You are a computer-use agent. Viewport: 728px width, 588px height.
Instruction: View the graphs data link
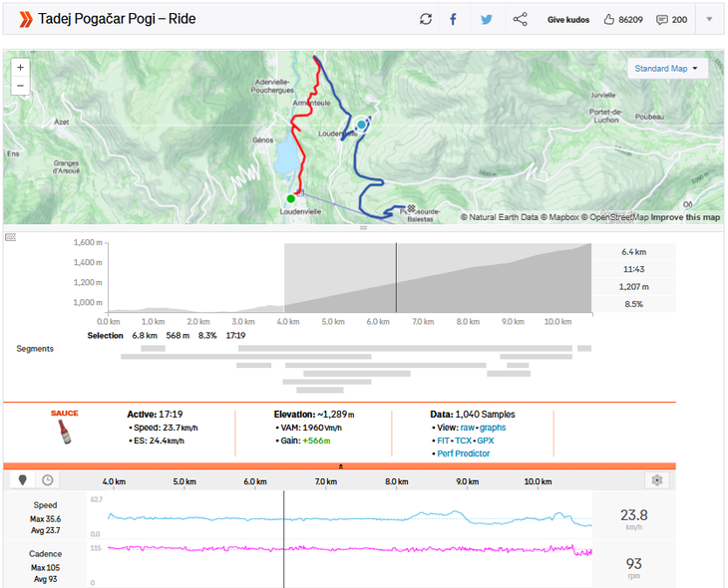493,428
